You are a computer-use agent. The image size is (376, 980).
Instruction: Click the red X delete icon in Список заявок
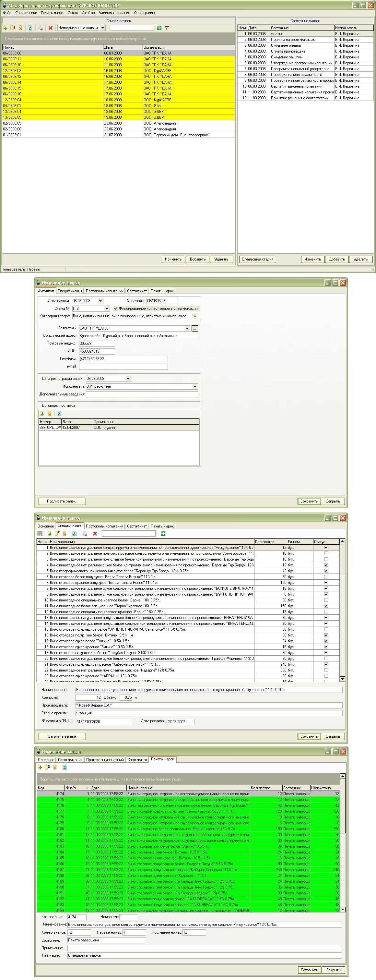point(51,28)
